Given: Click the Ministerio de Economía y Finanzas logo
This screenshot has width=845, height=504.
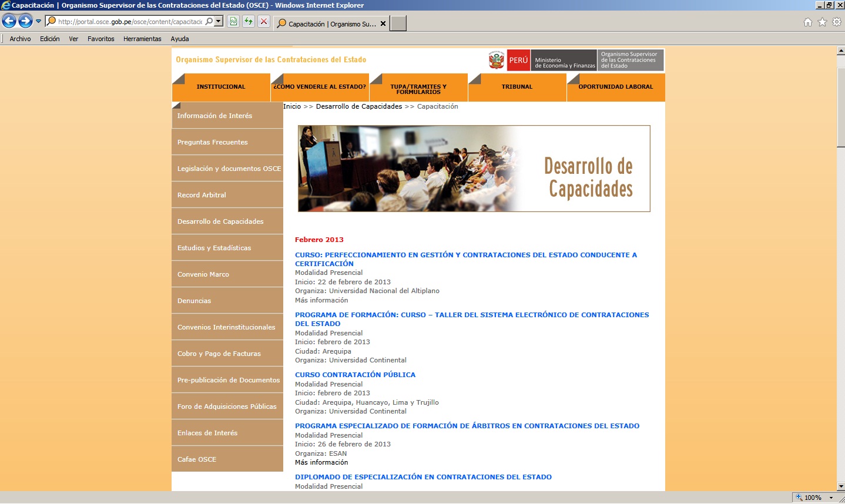Looking at the screenshot, I should click(x=564, y=60).
